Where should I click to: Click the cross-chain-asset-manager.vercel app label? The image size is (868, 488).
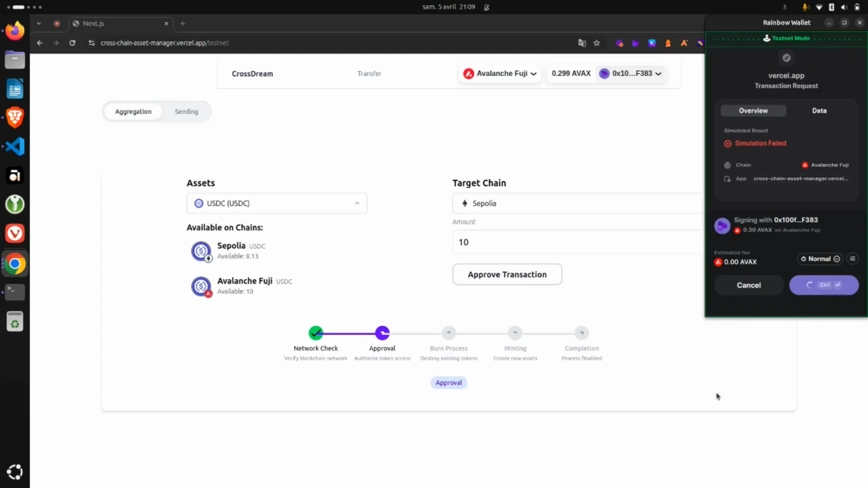pos(801,178)
